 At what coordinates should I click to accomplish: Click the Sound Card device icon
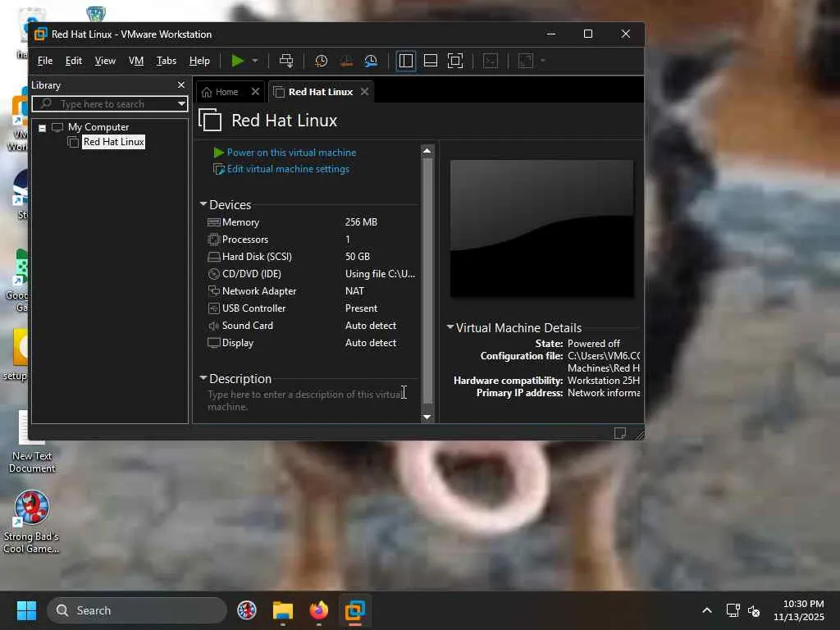click(214, 326)
